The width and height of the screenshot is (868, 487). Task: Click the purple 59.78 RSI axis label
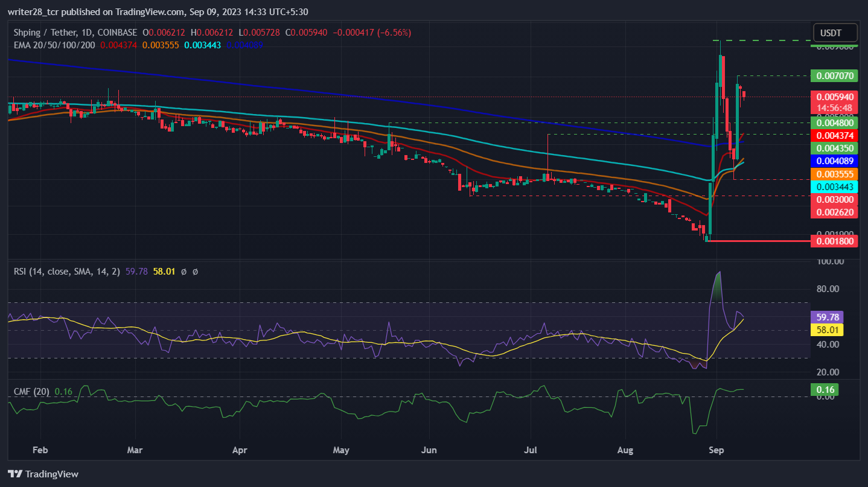(827, 317)
